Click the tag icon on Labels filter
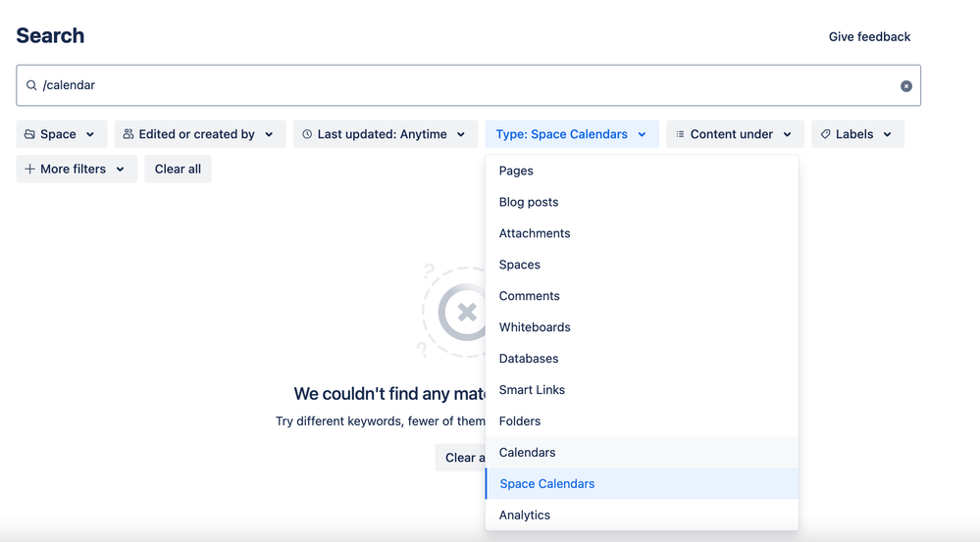Image resolution: width=980 pixels, height=542 pixels. point(825,134)
